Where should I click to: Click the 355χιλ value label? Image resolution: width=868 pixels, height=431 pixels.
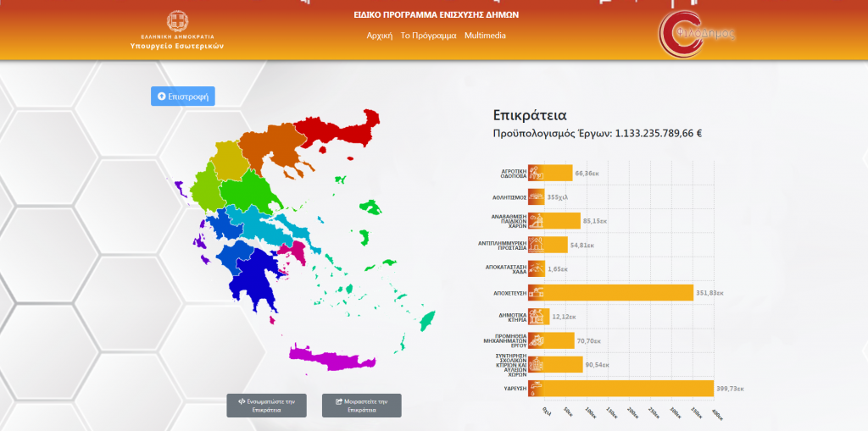click(x=558, y=197)
